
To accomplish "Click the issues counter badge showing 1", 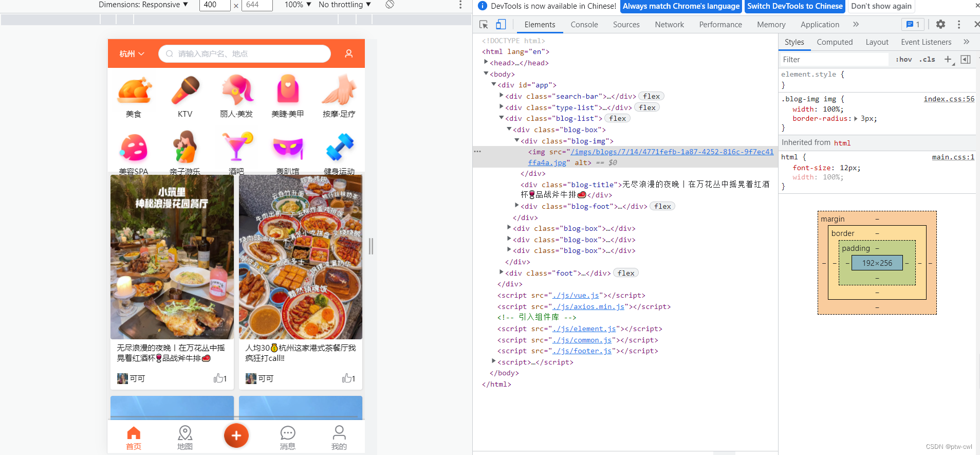I will point(913,24).
